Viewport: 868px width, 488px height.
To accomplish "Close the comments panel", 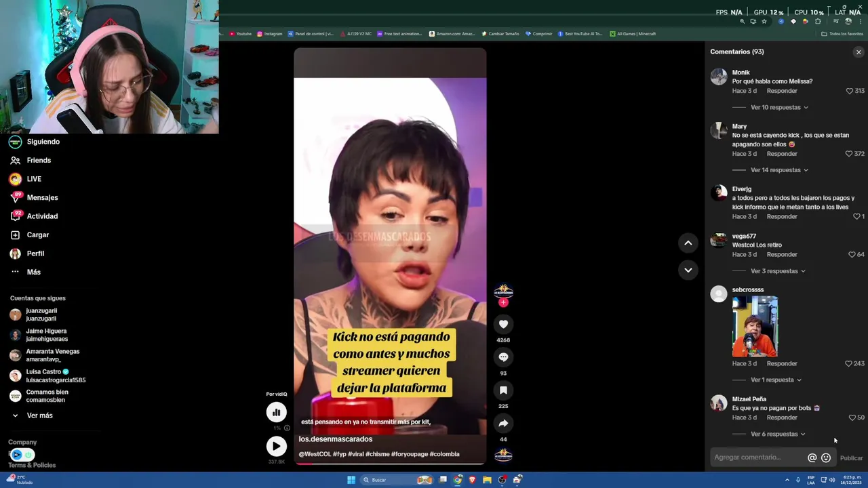I will tap(859, 52).
